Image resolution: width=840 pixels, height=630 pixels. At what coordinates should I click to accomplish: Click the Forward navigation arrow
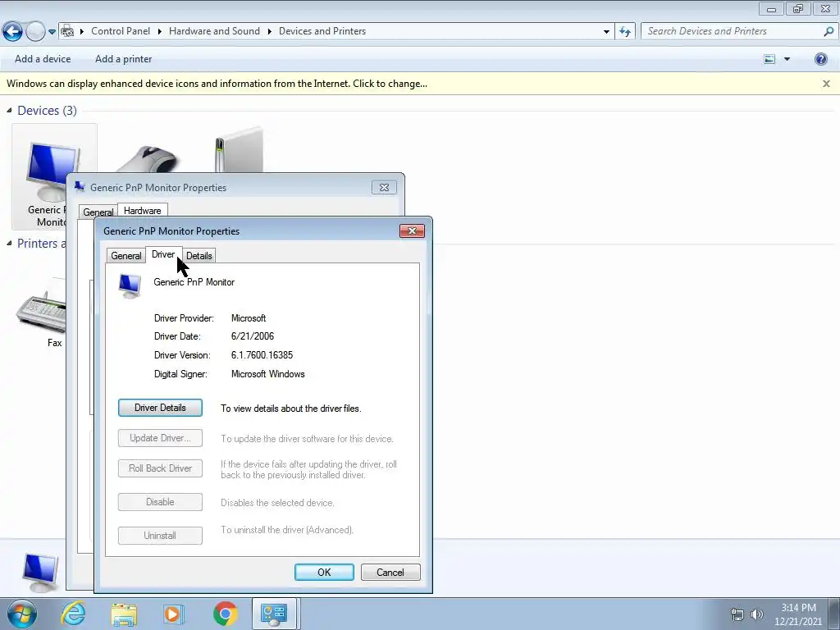point(35,32)
